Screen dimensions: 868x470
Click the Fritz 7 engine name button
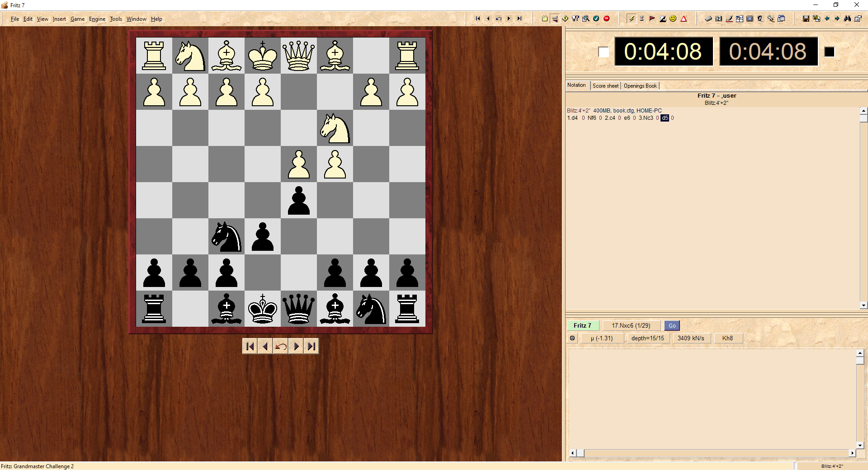coord(582,325)
